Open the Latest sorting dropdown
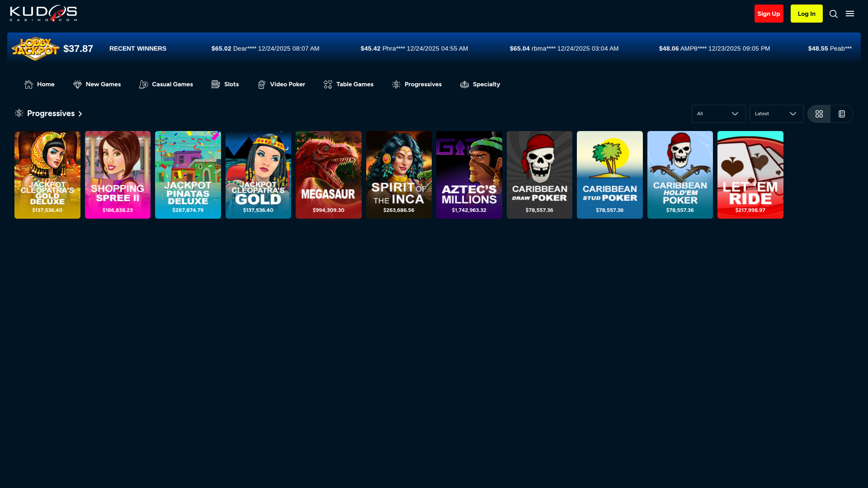 [776, 113]
